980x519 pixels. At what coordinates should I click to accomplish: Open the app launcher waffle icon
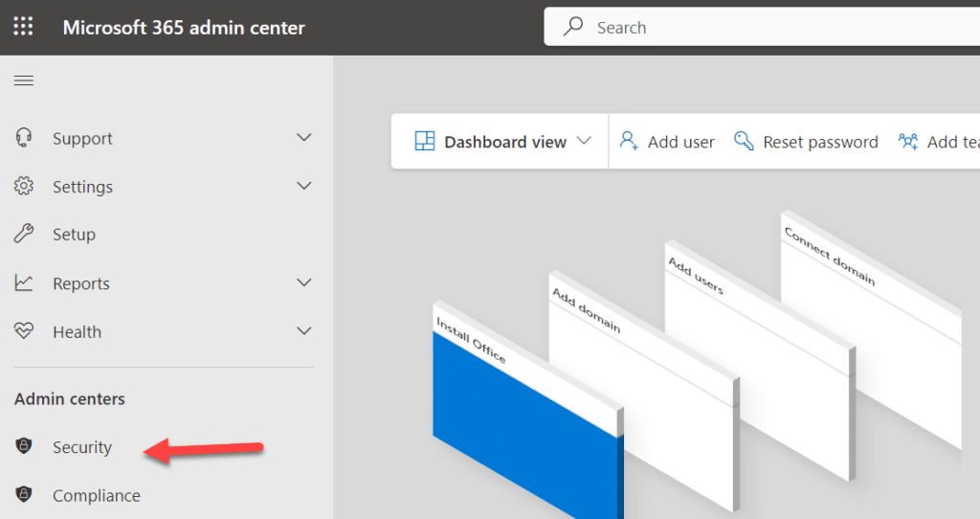point(23,26)
